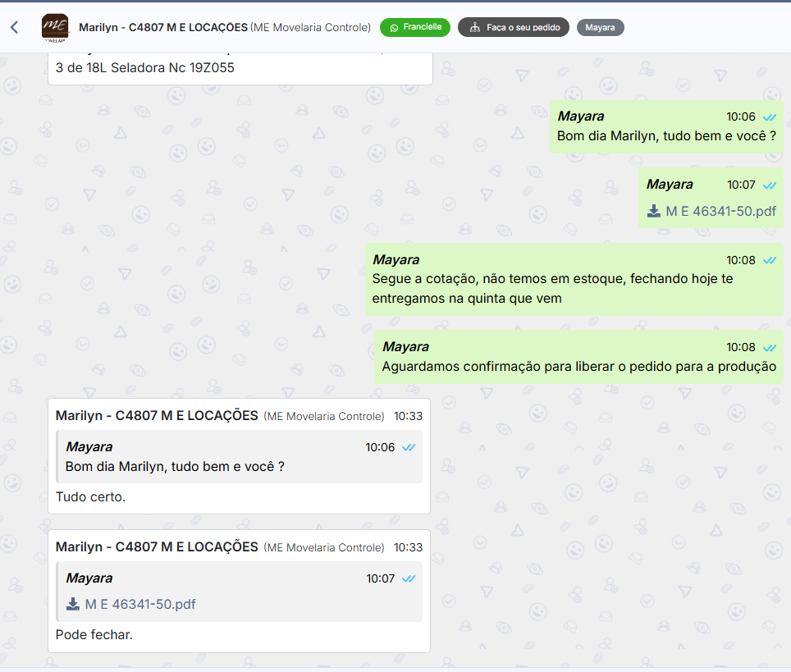Download the PDF sent at 10:07
This screenshot has width=791, height=672.
point(653,211)
